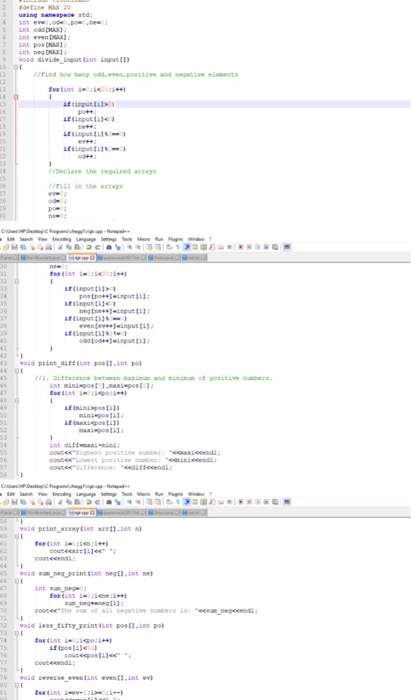Open Macro menu in print_array window
Screen dimensions: 411x700
click(x=144, y=494)
